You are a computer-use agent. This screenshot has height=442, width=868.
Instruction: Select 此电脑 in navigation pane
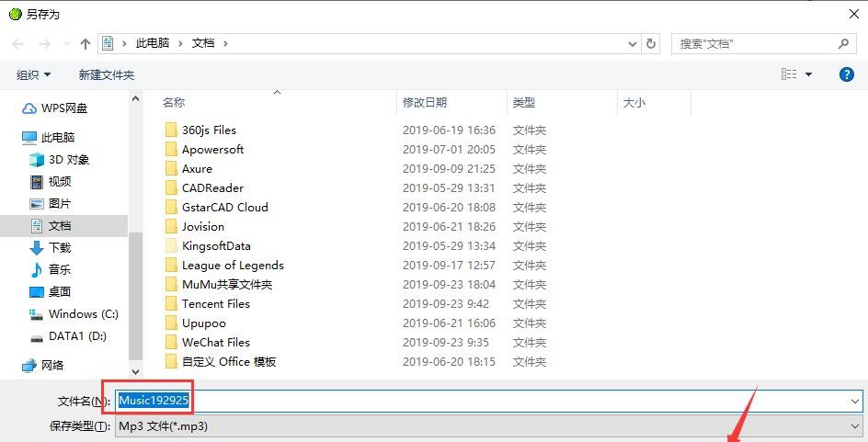click(48, 137)
